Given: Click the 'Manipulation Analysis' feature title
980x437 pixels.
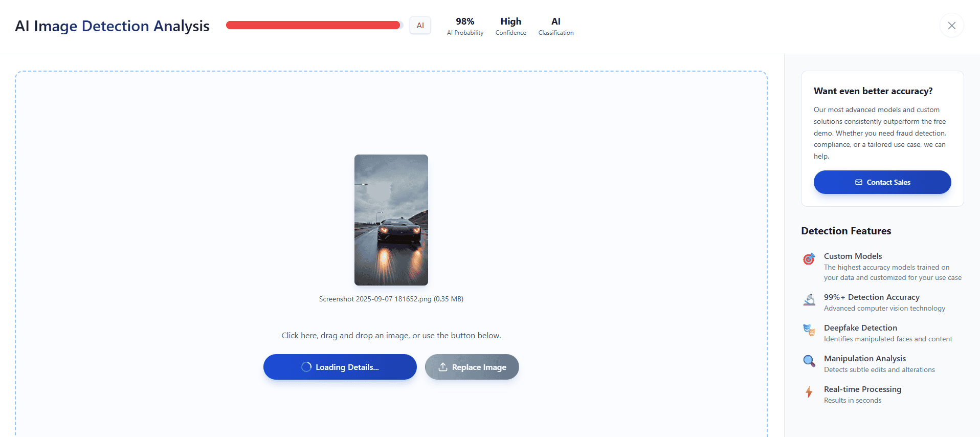Looking at the screenshot, I should click(865, 358).
